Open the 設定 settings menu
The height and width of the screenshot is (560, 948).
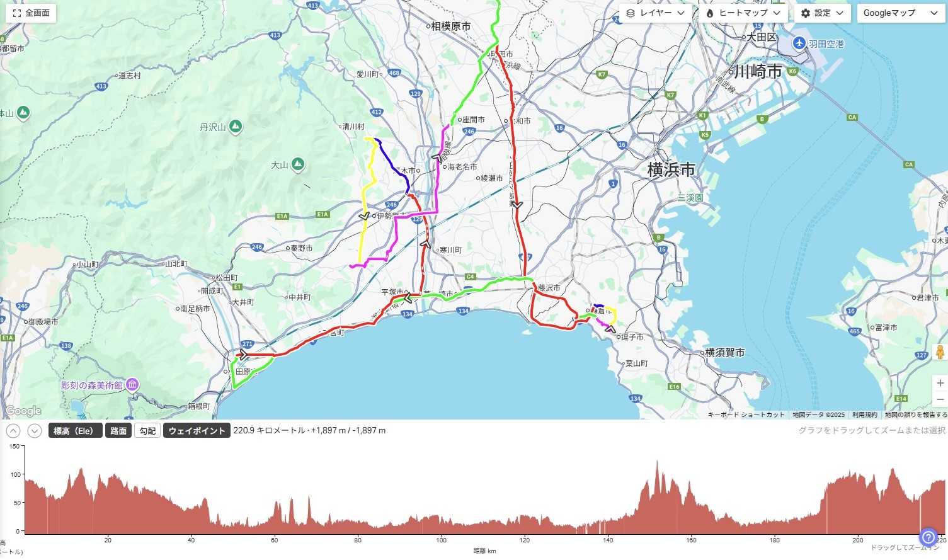point(822,13)
